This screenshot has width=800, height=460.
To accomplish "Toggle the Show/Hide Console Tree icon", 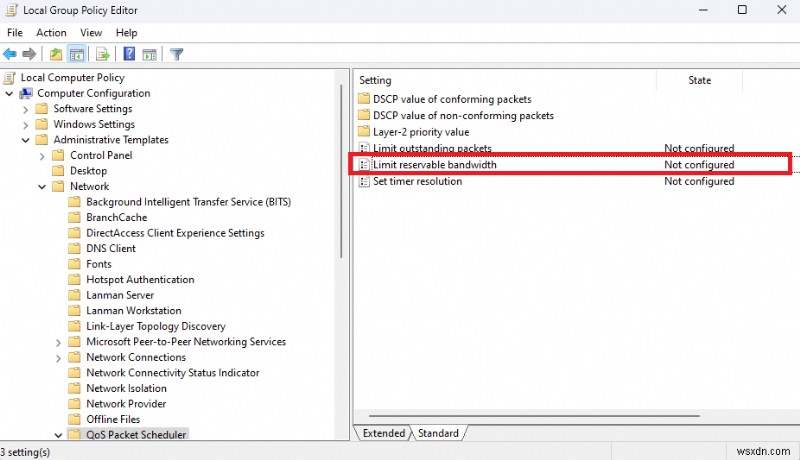I will [x=76, y=54].
